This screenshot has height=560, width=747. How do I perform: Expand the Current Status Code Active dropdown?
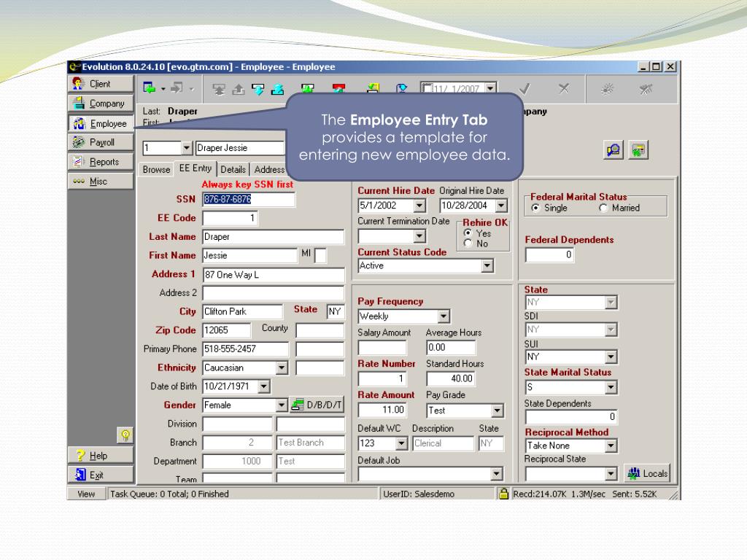pos(487,265)
